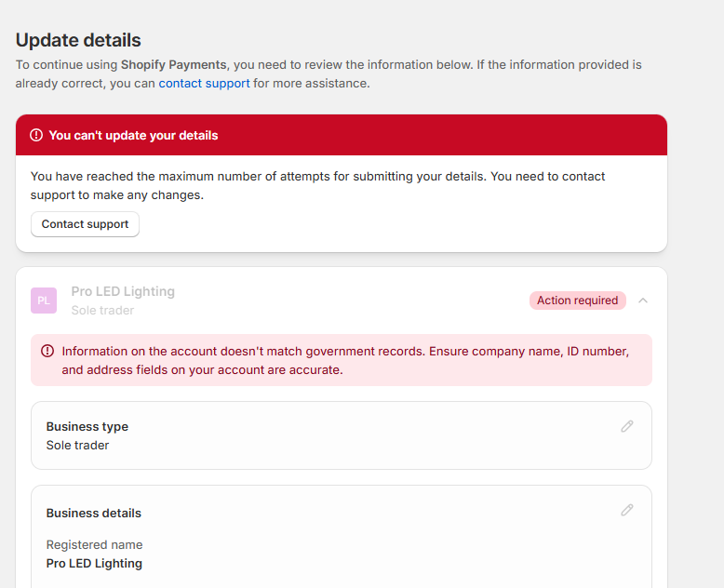Open the contact support hyperlink

click(x=204, y=84)
